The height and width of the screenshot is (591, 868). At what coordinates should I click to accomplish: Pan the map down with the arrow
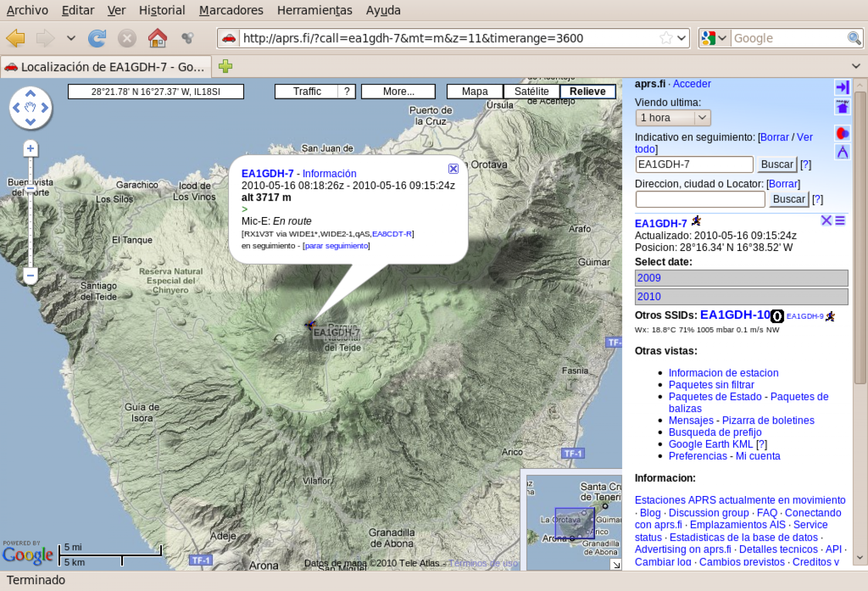coord(30,122)
